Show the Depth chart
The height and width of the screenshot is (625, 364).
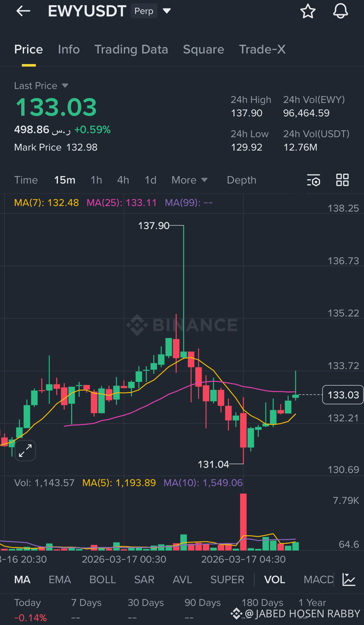point(241,180)
